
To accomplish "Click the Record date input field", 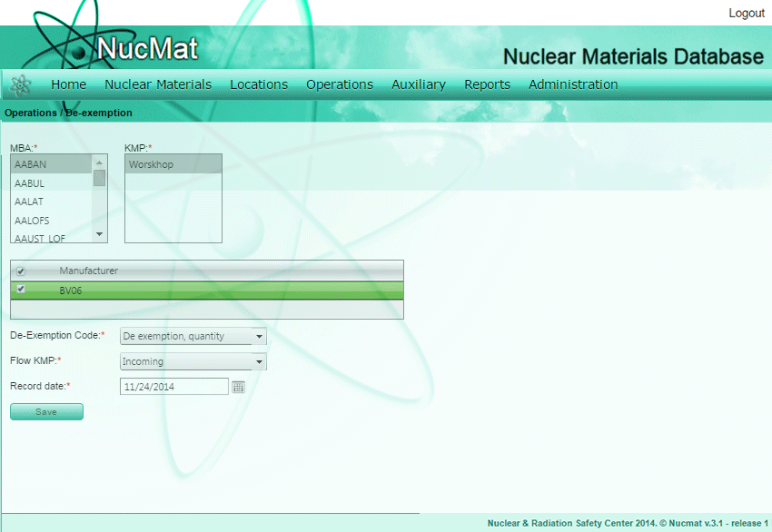I will click(174, 387).
